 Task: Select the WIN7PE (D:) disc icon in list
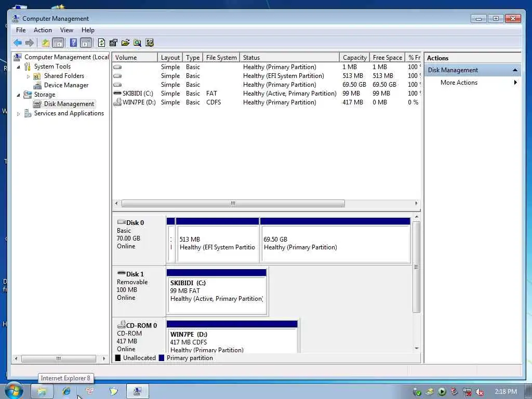(117, 102)
